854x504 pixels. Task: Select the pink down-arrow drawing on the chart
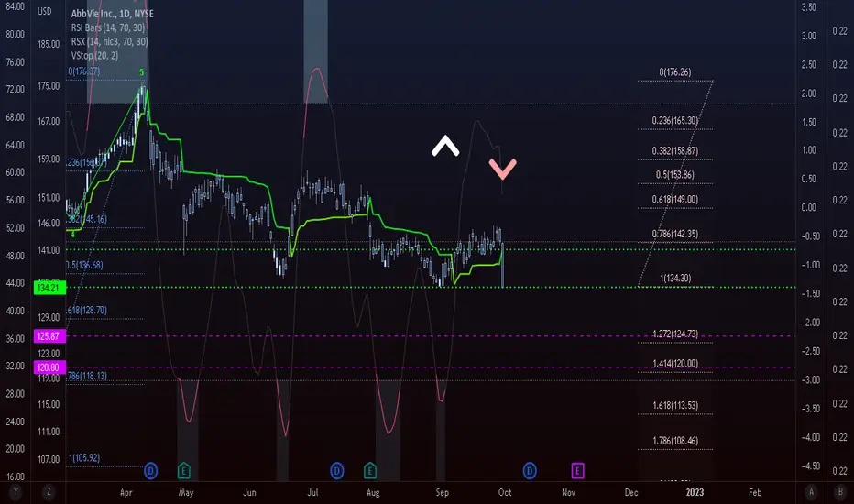click(x=502, y=169)
